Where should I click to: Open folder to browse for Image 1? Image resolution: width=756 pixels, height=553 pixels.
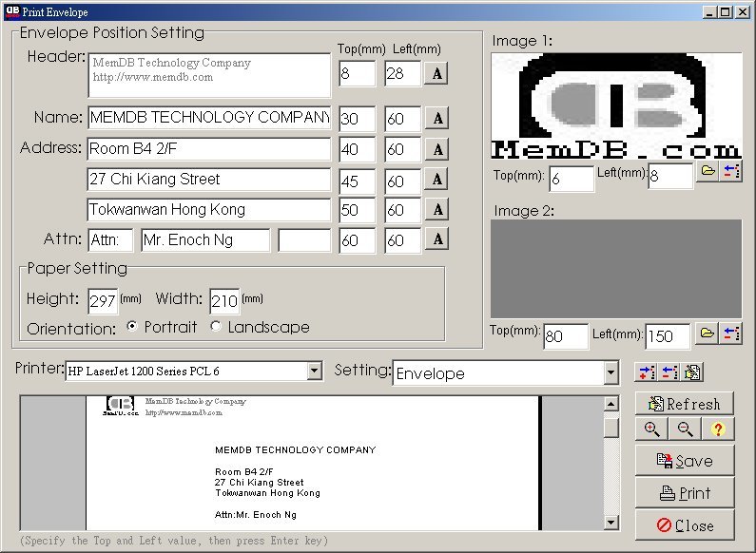[708, 171]
